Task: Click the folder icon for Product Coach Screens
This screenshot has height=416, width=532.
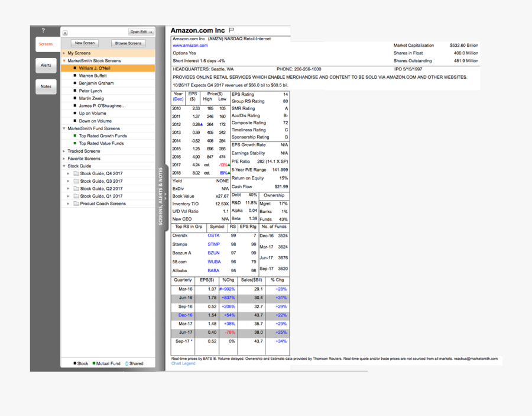Action: pos(76,204)
